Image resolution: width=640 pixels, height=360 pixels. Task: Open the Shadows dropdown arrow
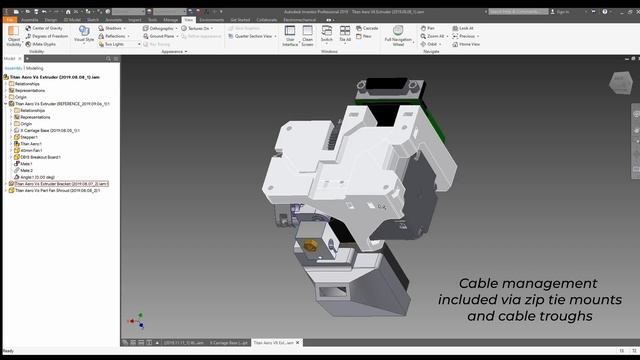tap(124, 29)
